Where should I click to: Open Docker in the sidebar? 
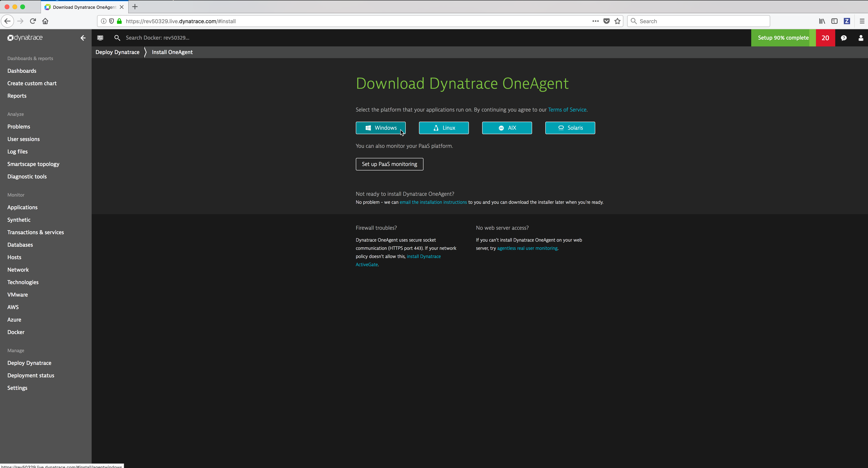(16, 332)
